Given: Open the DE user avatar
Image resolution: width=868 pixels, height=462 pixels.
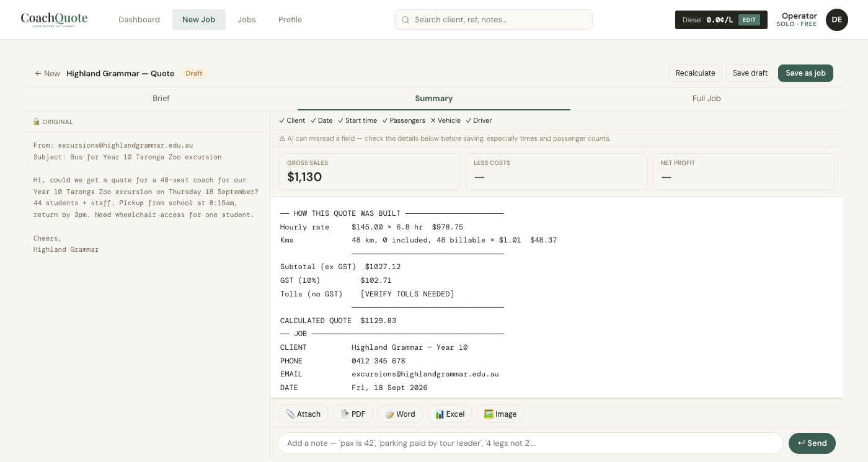Looking at the screenshot, I should point(837,20).
